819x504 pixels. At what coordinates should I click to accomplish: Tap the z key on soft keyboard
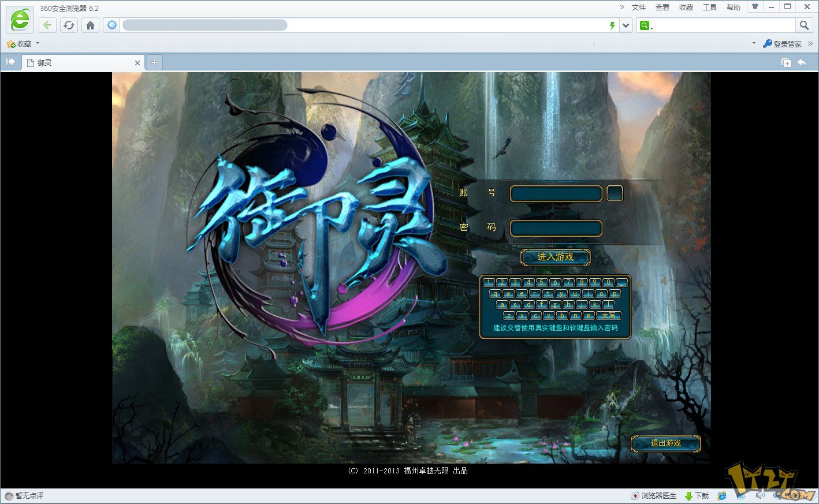(509, 315)
